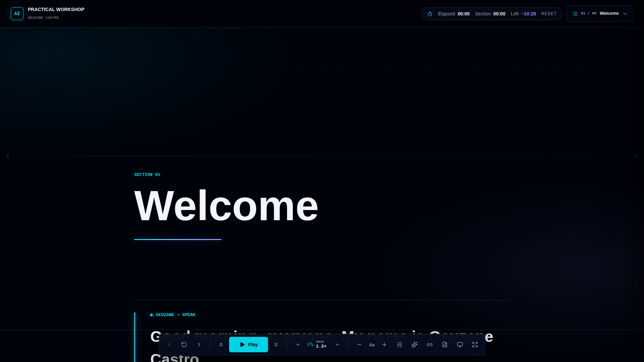Decrease speed with down chevron
This screenshot has width=644, height=362.
point(298,345)
